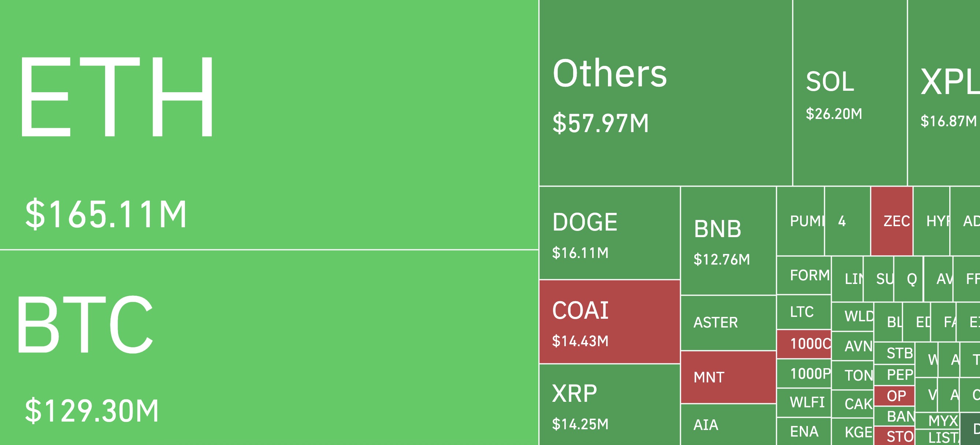Select the XPL $16.87M tile
The height and width of the screenshot is (445, 980).
[x=943, y=93]
